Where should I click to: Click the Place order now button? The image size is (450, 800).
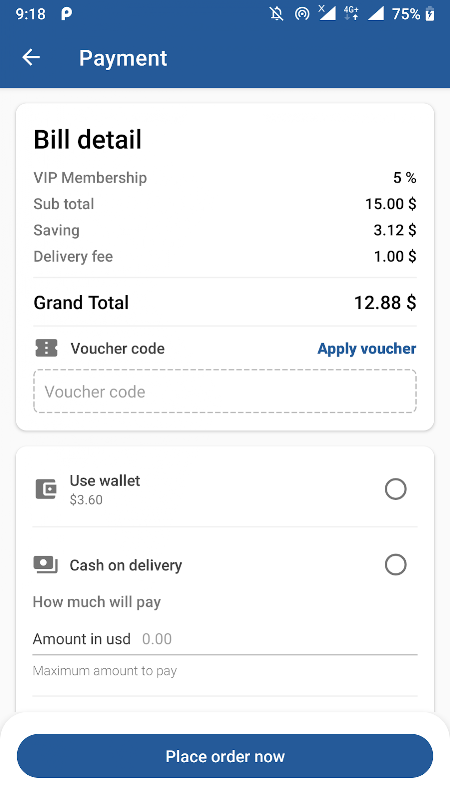[225, 756]
